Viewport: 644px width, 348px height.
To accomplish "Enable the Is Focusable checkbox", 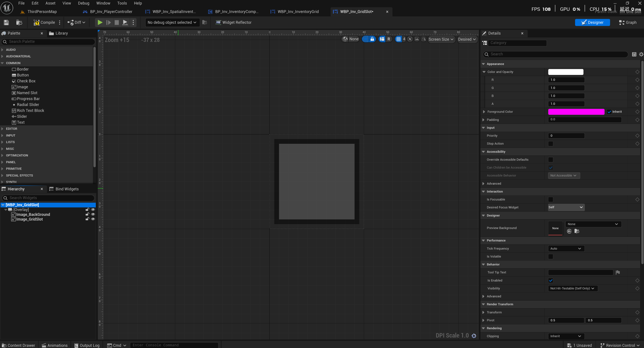I will 550,199.
